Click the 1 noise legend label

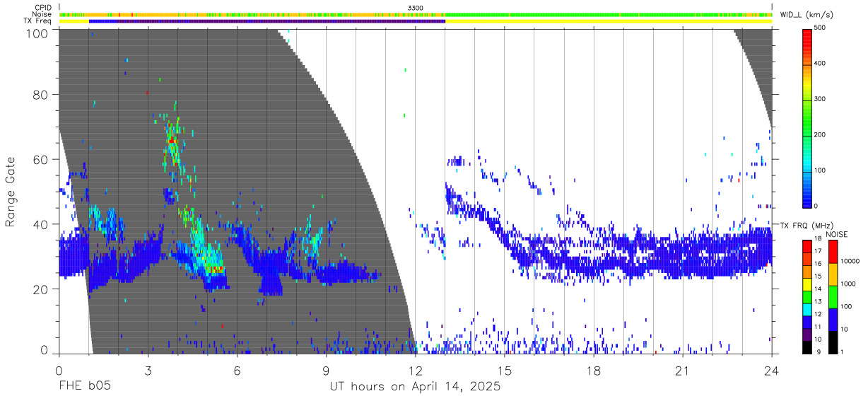(842, 351)
